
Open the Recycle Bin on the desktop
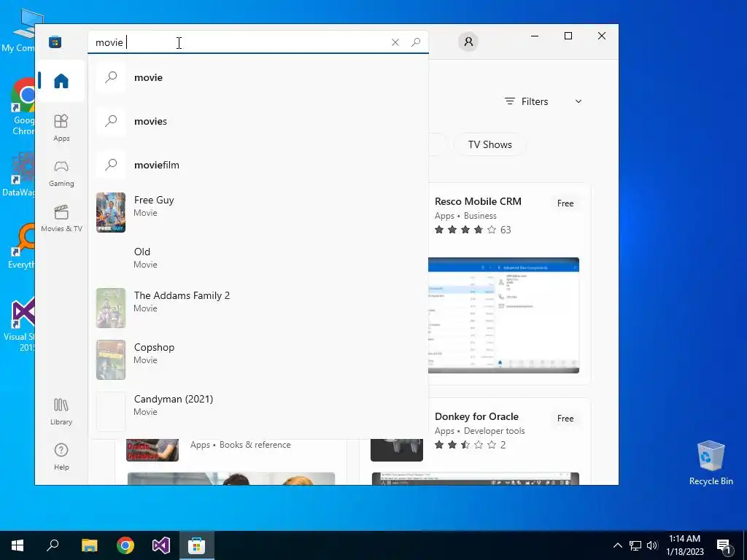(711, 463)
